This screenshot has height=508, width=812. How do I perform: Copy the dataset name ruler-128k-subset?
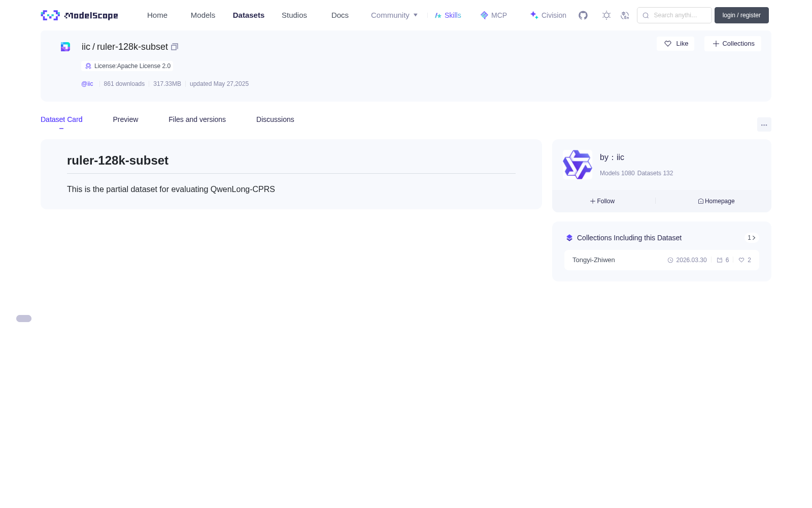[175, 47]
